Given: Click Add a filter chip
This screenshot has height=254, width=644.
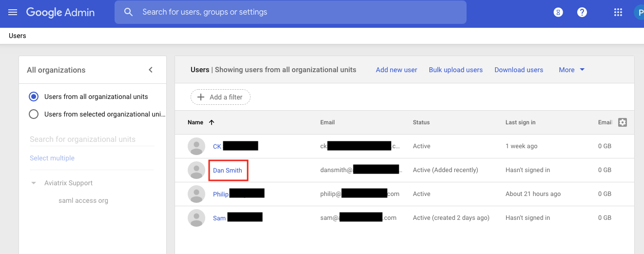Looking at the screenshot, I should pos(220,97).
